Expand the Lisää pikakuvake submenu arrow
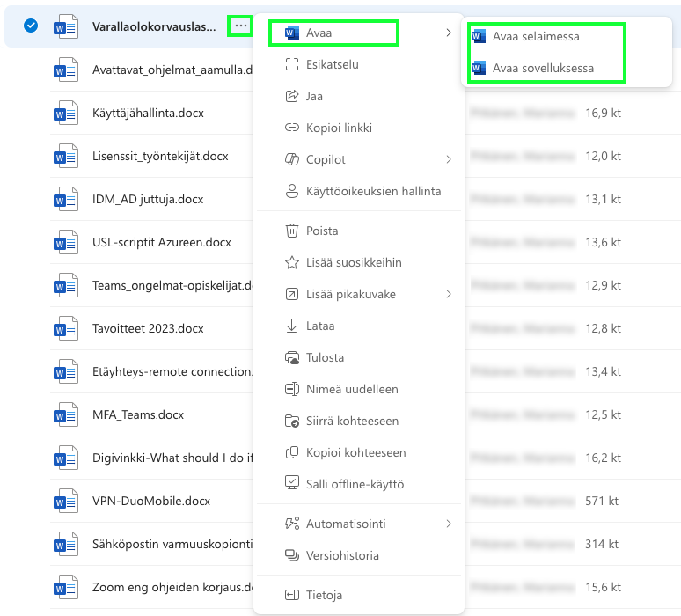The image size is (681, 616). click(449, 294)
